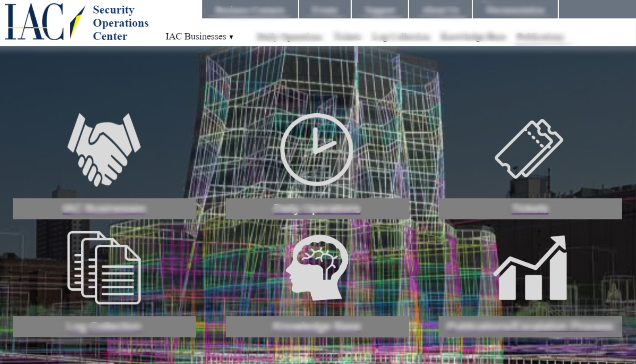Click the clock icon for Daily Operations

point(317,150)
